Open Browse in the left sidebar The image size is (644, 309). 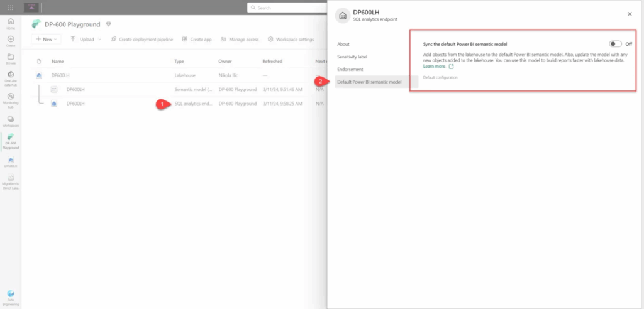tap(11, 59)
